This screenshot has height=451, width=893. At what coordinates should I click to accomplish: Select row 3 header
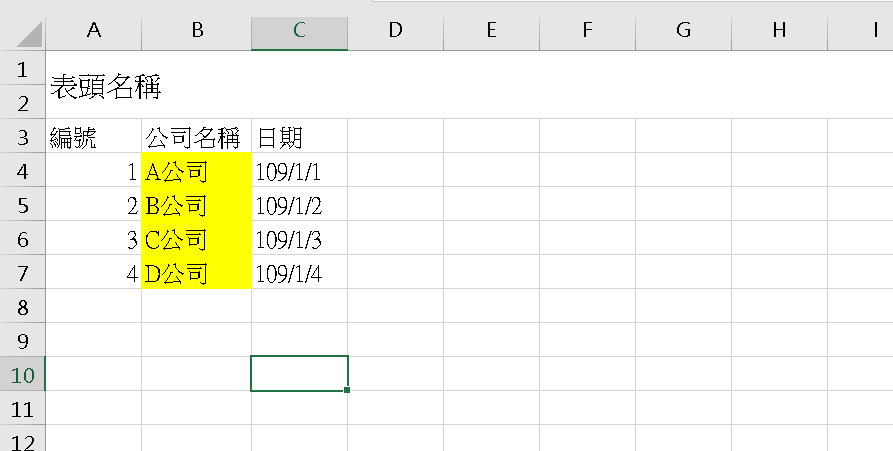pyautogui.click(x=22, y=136)
